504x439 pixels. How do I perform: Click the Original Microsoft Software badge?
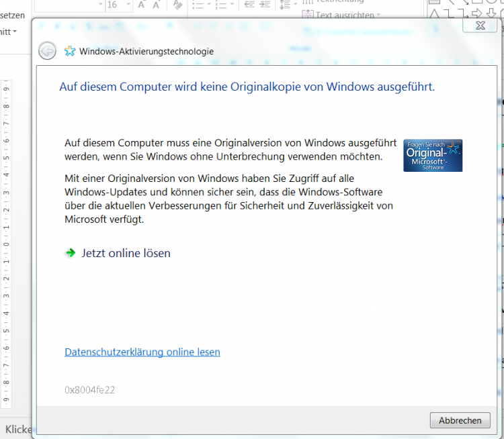(x=433, y=155)
